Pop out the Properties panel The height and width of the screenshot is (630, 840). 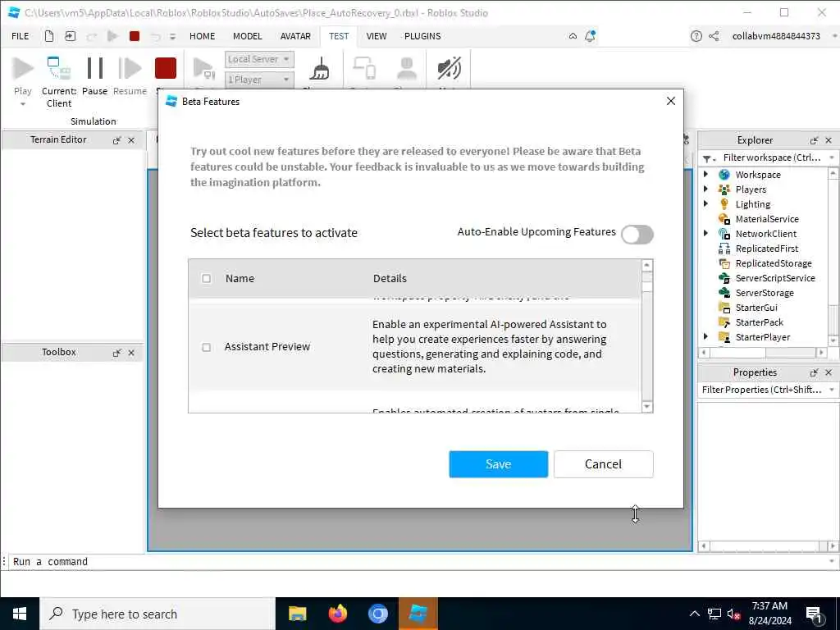[x=814, y=372]
